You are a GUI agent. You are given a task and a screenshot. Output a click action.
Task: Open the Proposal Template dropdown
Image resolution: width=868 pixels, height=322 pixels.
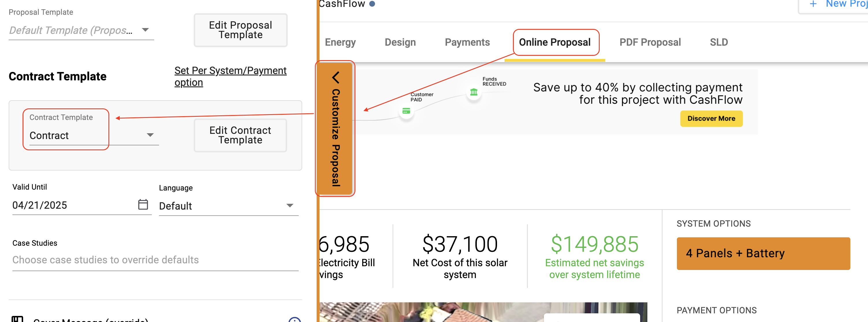click(81, 30)
